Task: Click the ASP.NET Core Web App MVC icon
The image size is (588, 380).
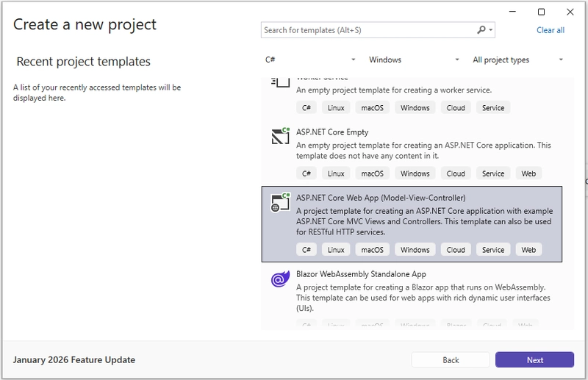Action: click(x=280, y=202)
